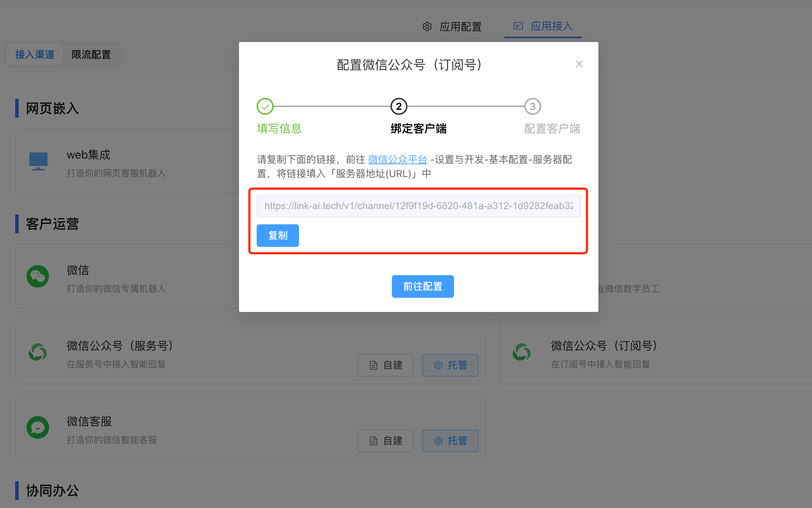Click step 3 配置客户端 circle
The width and height of the screenshot is (812, 508).
[532, 106]
